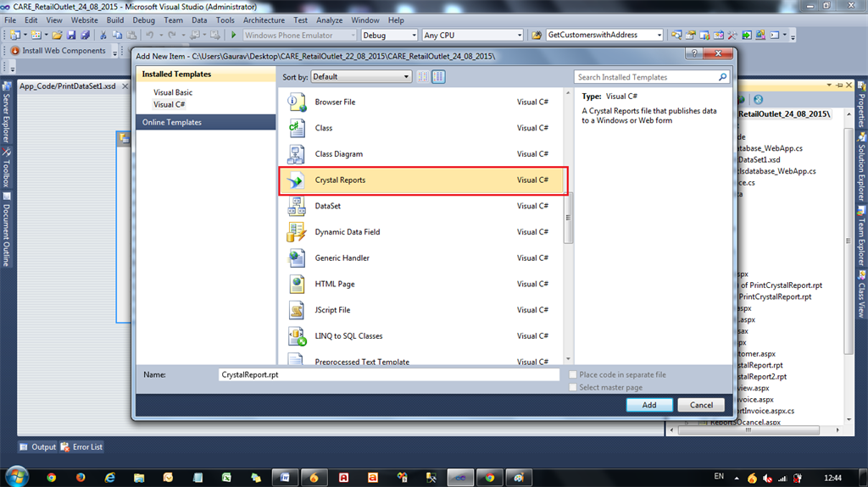868x487 pixels.
Task: Click the Cut scissors toolbar icon
Action: point(103,36)
